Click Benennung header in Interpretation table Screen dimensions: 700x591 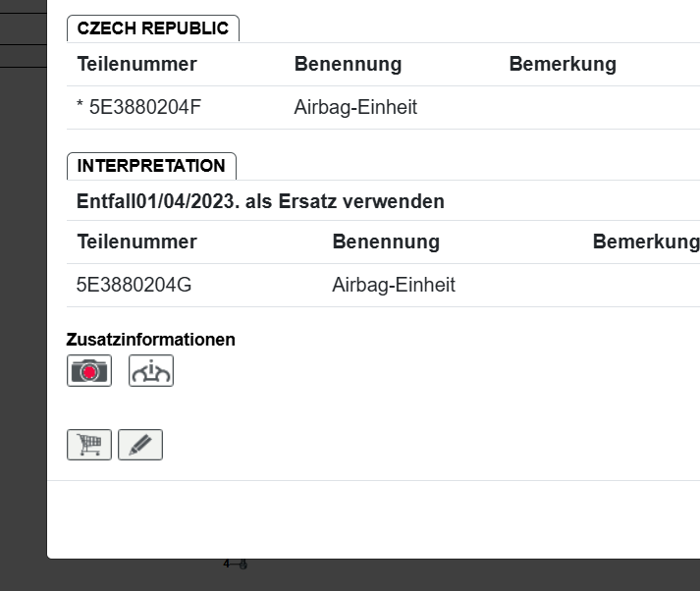coord(386,242)
